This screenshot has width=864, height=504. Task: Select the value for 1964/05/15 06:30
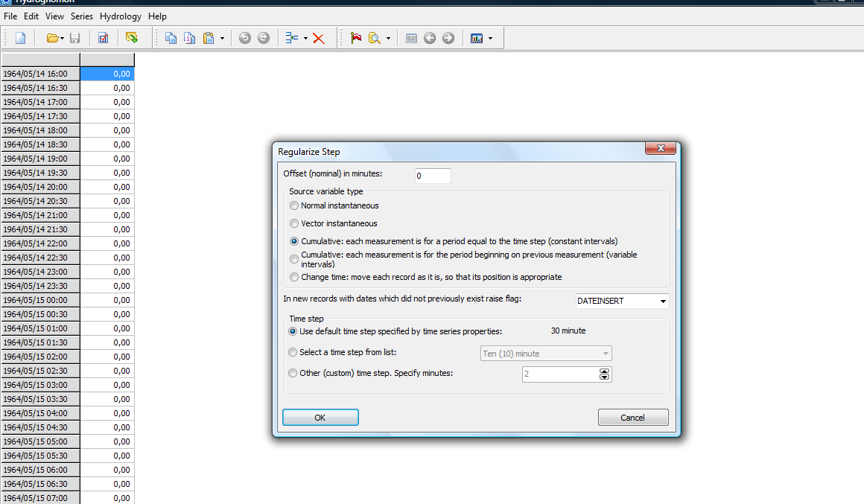coord(107,484)
